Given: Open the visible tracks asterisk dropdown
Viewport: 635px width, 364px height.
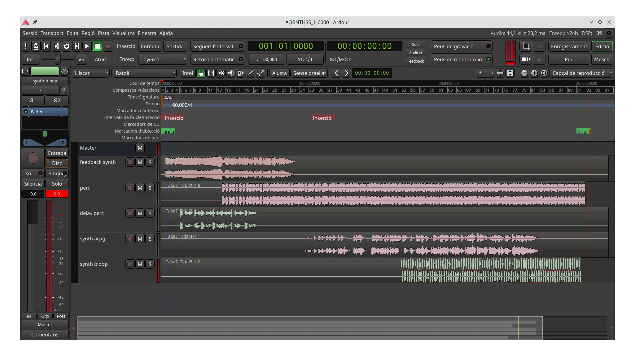Looking at the screenshot, I should coord(485,73).
